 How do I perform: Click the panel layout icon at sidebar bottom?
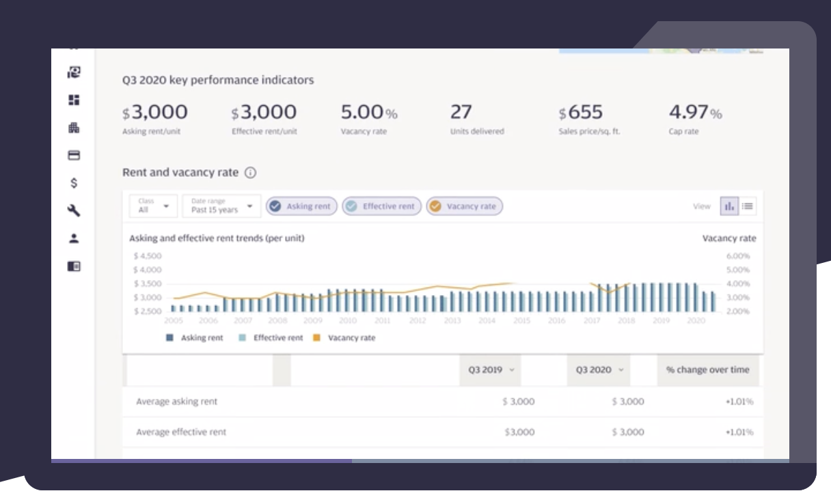tap(74, 266)
